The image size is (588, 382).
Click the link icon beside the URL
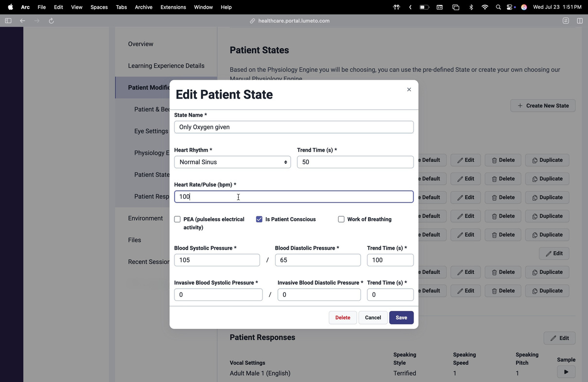(253, 21)
